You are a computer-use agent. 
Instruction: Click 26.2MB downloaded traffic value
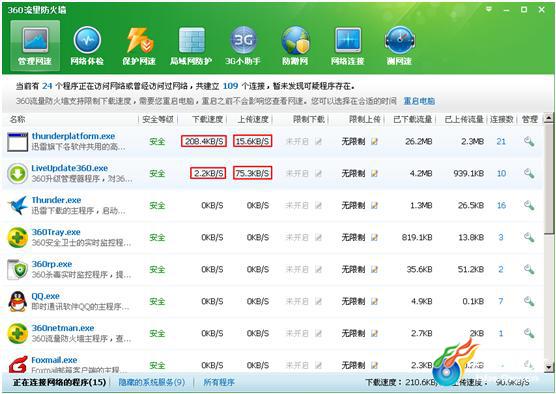pos(418,141)
